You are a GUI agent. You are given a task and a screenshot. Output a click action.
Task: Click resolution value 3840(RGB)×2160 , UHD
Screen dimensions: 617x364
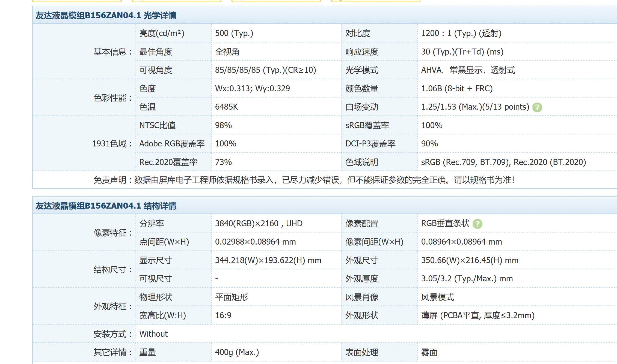259,224
